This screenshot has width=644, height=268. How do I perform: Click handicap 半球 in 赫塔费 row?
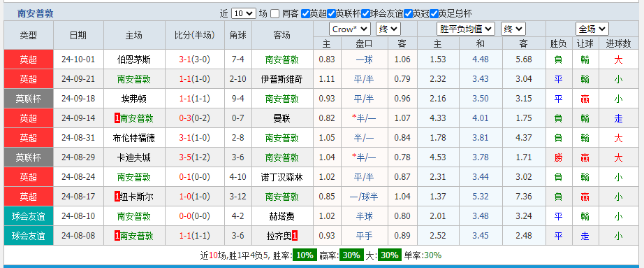coord(365,216)
